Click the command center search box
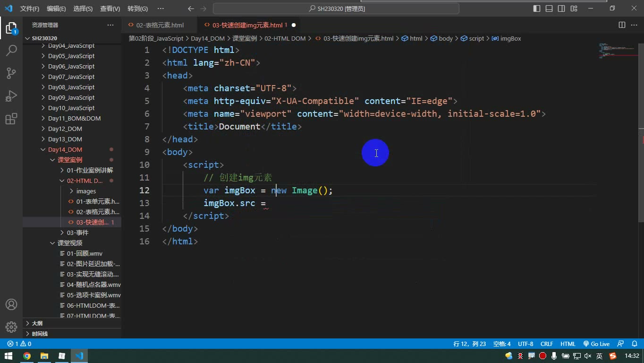The image size is (644, 363). (336, 9)
